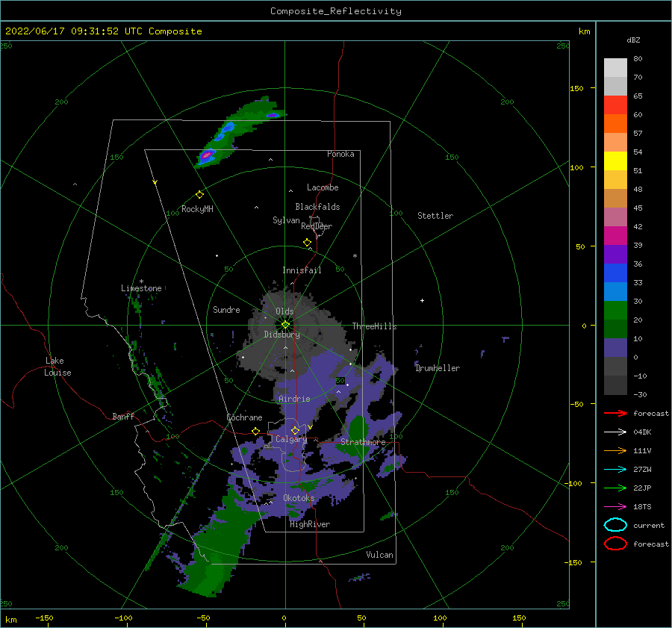Select the white 04DK arrow legend icon
This screenshot has width=672, height=628.
pyautogui.click(x=615, y=432)
